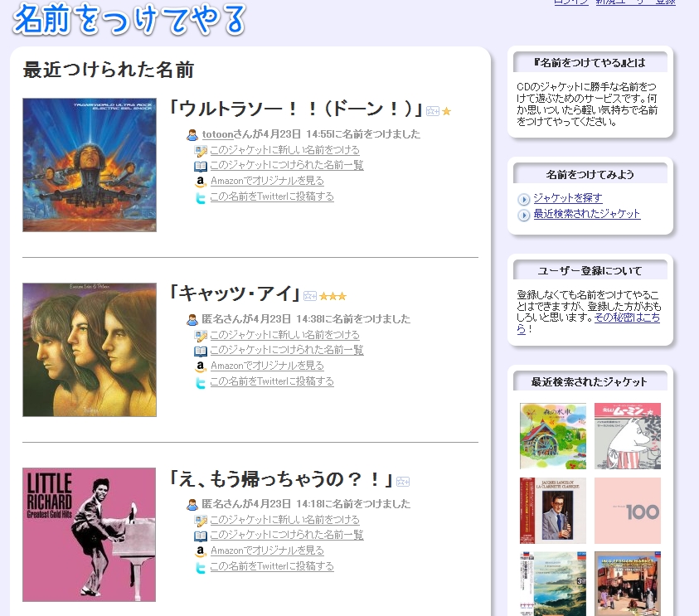Open the totoon user profile link
Image resolution: width=699 pixels, height=616 pixels.
pos(217,134)
